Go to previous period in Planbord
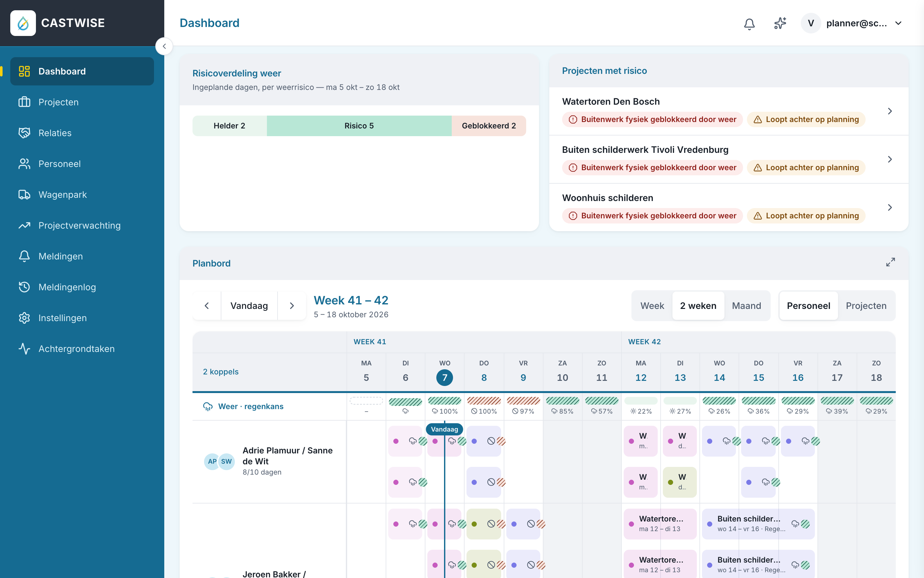This screenshot has height=578, width=924. (x=207, y=306)
